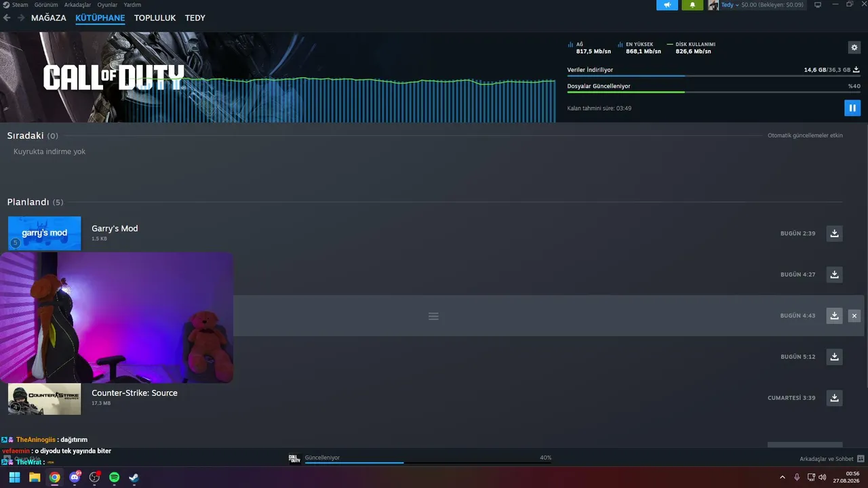Open OBS Studio from taskbar
The width and height of the screenshot is (868, 488).
tap(94, 477)
